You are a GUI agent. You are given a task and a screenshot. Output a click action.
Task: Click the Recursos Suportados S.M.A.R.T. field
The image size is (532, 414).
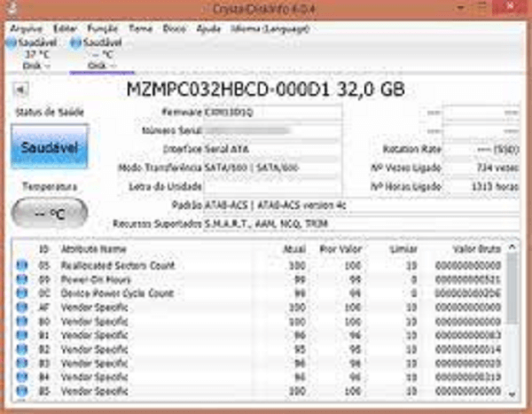362,223
